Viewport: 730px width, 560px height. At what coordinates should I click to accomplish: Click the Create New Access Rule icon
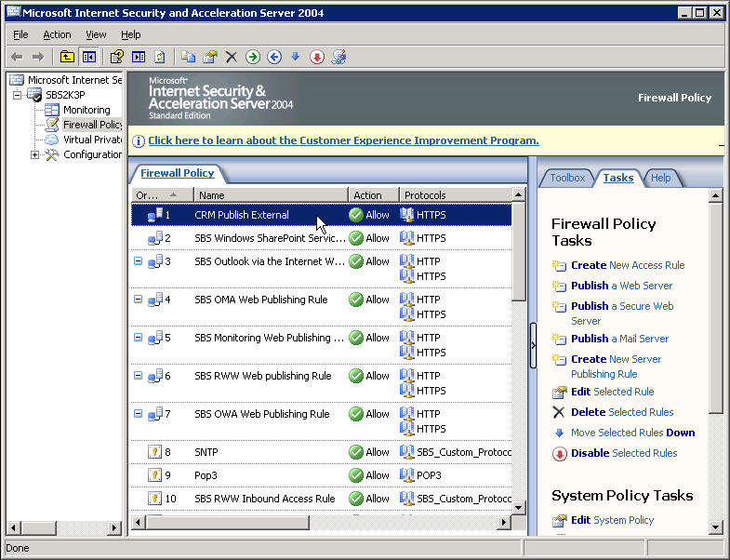[559, 265]
